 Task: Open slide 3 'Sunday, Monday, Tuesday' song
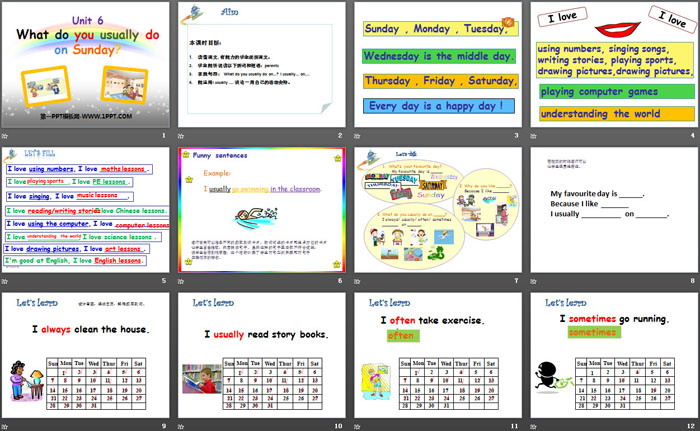(x=438, y=65)
